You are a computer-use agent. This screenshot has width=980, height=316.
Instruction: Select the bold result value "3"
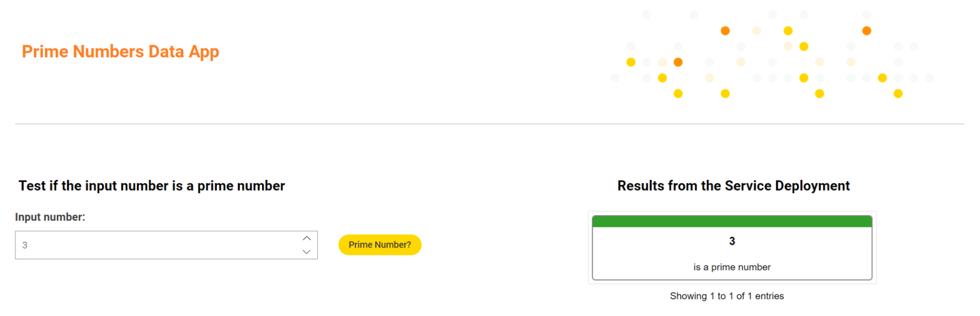[732, 241]
